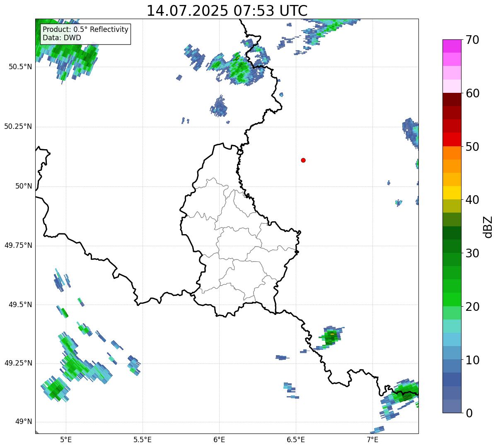Click the 49.25°N latitude label

coord(18,363)
